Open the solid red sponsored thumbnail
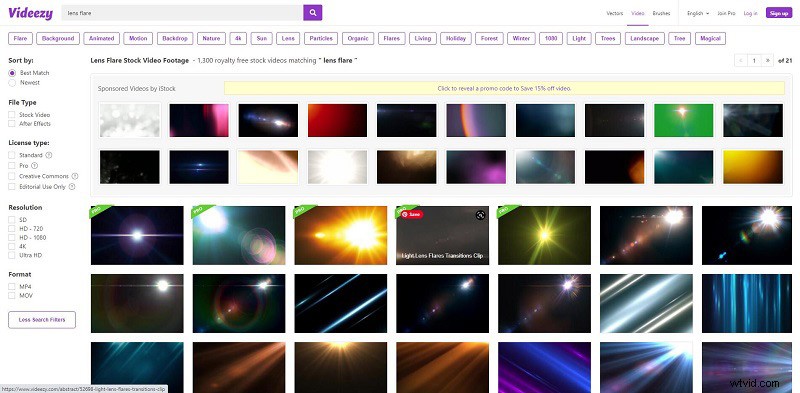This screenshot has height=393, width=800. click(x=337, y=120)
